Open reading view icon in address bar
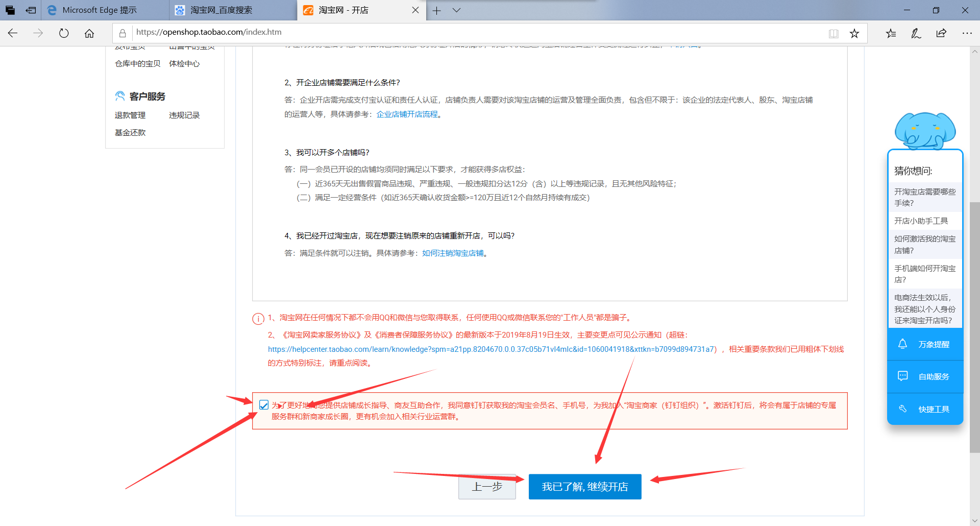Screen dimensions: 980x526 [x=834, y=34]
